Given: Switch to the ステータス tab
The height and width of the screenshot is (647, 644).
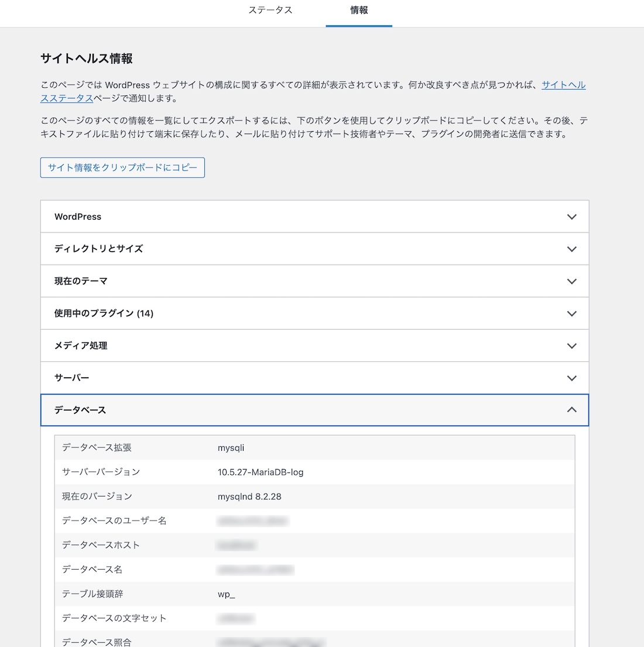Looking at the screenshot, I should (x=270, y=10).
